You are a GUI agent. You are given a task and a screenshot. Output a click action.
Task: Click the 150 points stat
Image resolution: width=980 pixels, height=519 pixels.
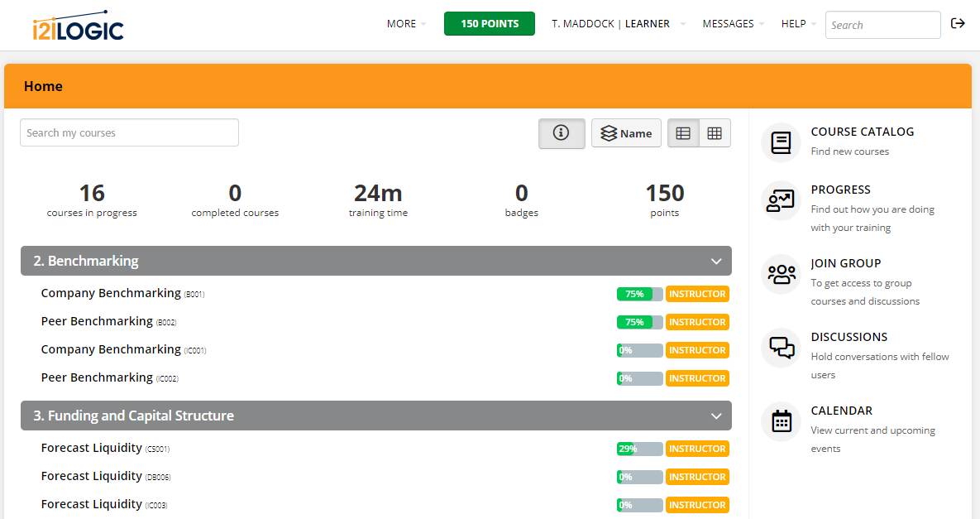(664, 200)
